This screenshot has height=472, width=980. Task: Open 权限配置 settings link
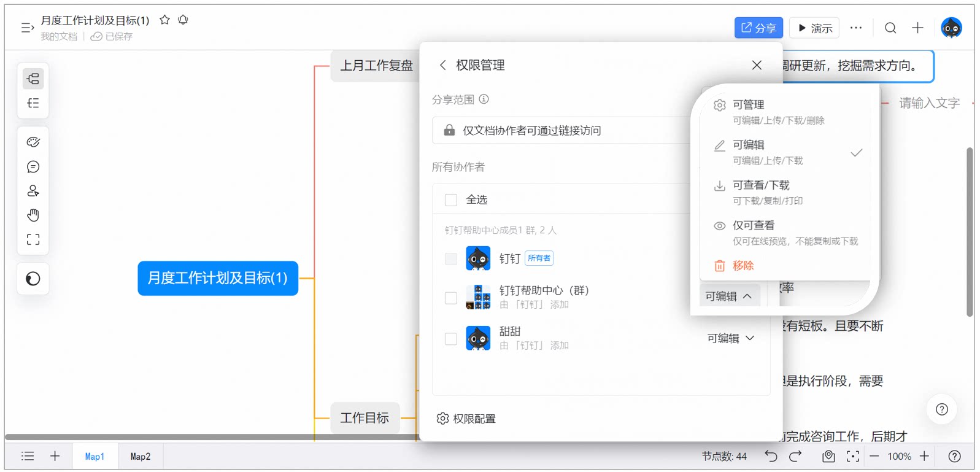click(466, 419)
